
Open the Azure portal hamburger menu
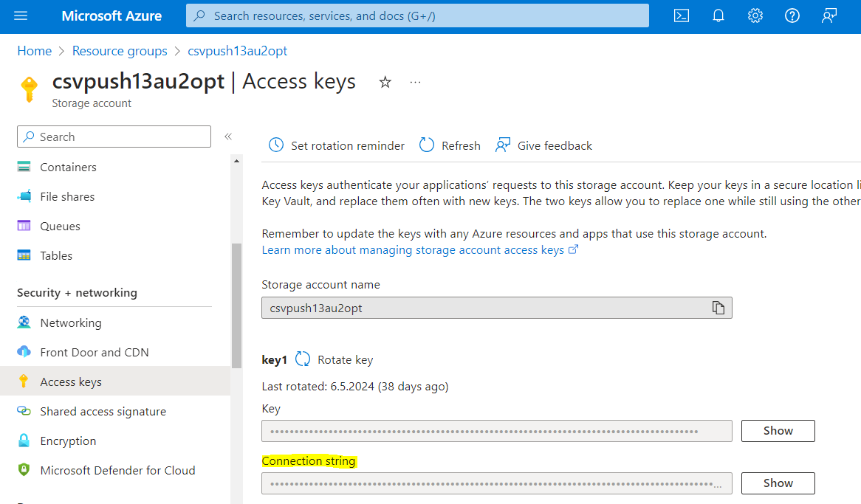(x=20, y=15)
